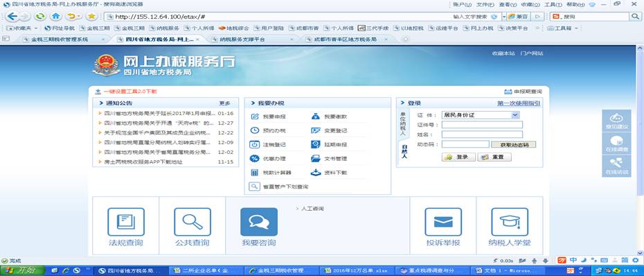Viewport: 644px width, 276px height.
Task: Expand the 工具箱 toolbox dropdown
Action: pyautogui.click(x=563, y=28)
